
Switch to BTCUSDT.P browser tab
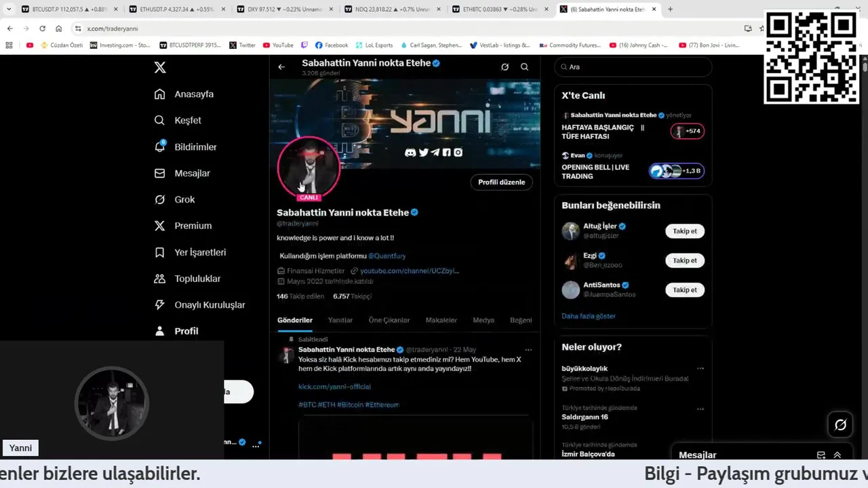click(69, 9)
